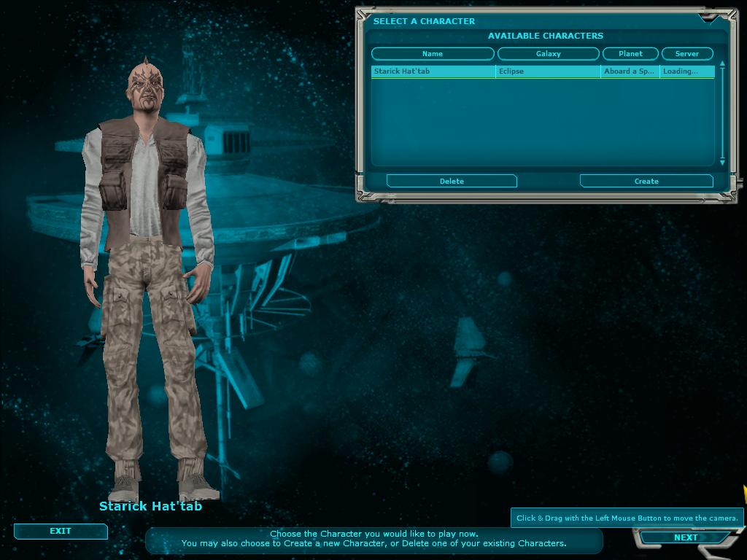Click the Eclipse galaxy cell
The image size is (747, 560).
coord(548,71)
